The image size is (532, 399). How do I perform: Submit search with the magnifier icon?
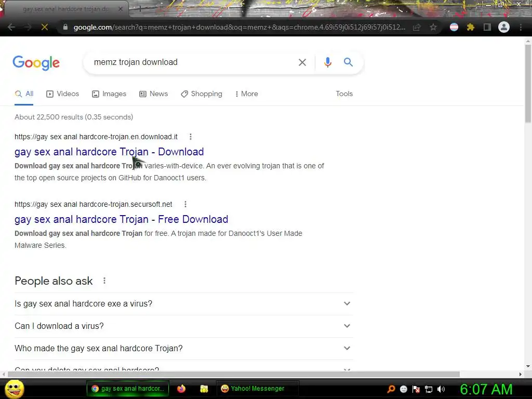348,62
